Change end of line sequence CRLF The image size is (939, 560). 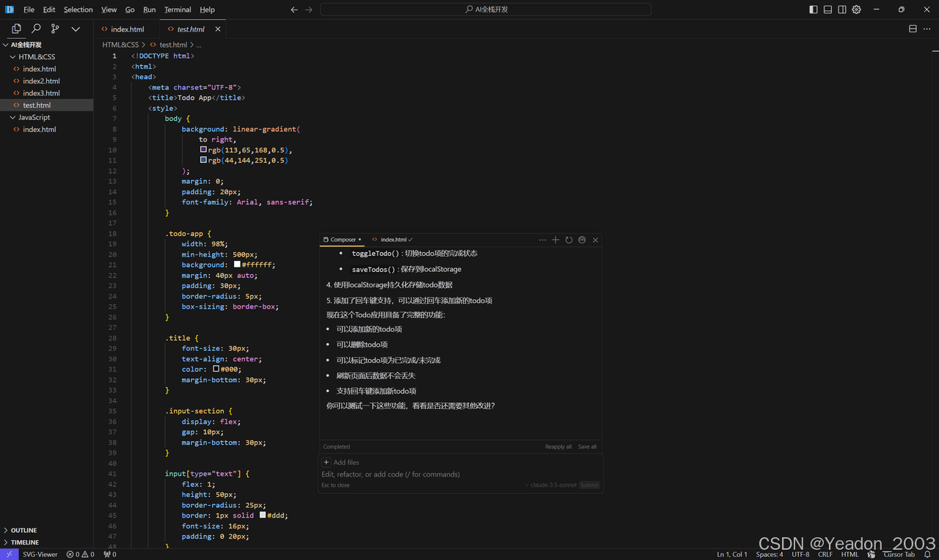pyautogui.click(x=825, y=554)
